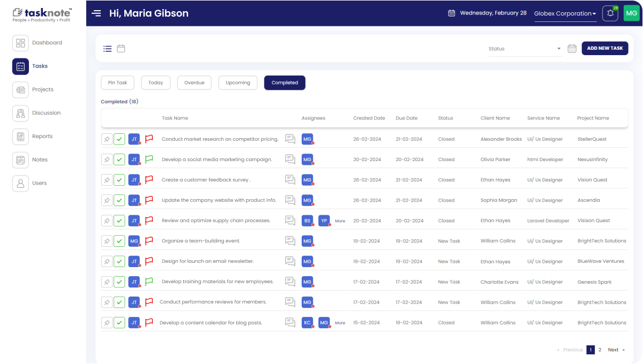This screenshot has width=643, height=364.
Task: Open comments for social media campaign task
Action: 290,160
